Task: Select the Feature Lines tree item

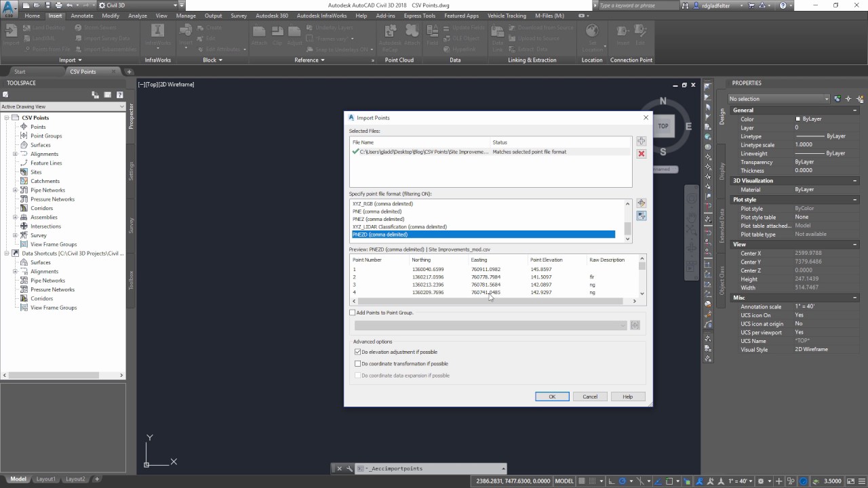Action: 46,163
